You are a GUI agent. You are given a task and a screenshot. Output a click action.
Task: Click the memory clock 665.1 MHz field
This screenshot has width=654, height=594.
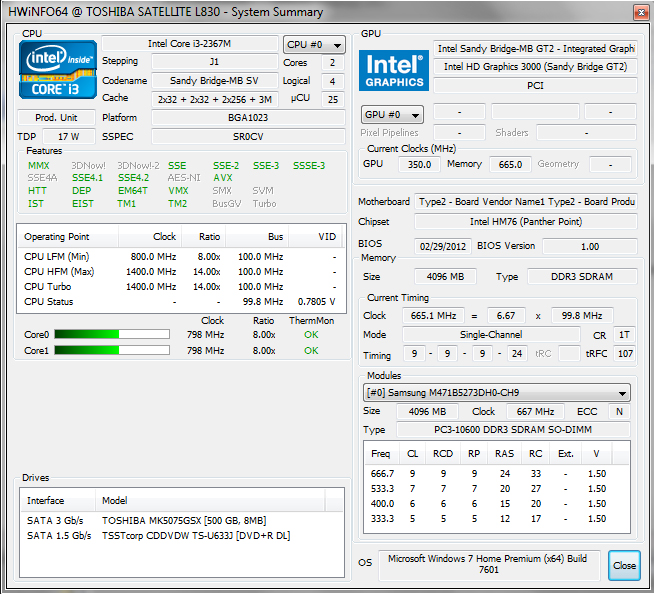coord(433,316)
